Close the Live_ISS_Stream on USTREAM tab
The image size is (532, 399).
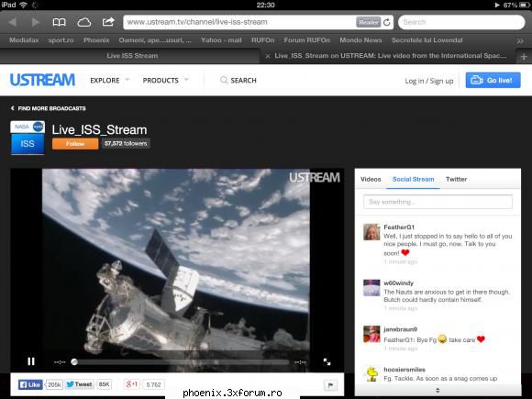268,56
